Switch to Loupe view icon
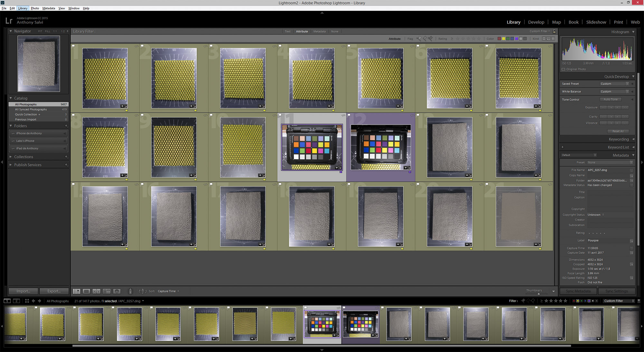The image size is (644, 352). tap(86, 291)
